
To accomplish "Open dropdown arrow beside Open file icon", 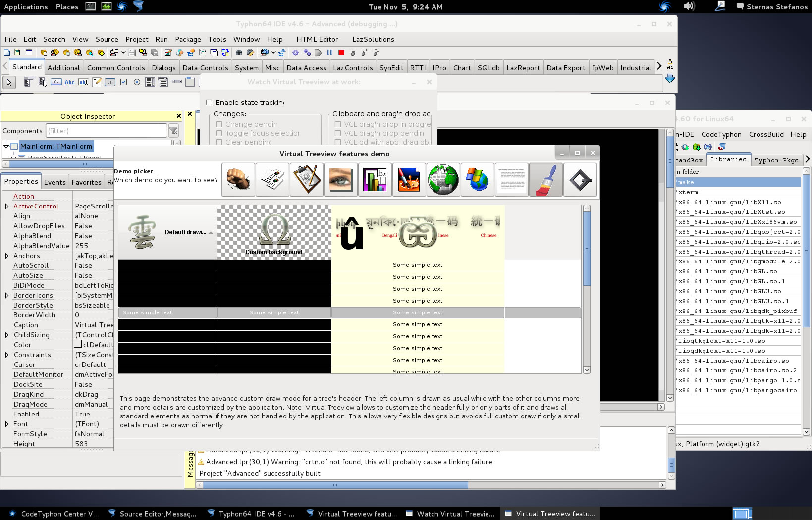I will click(123, 52).
